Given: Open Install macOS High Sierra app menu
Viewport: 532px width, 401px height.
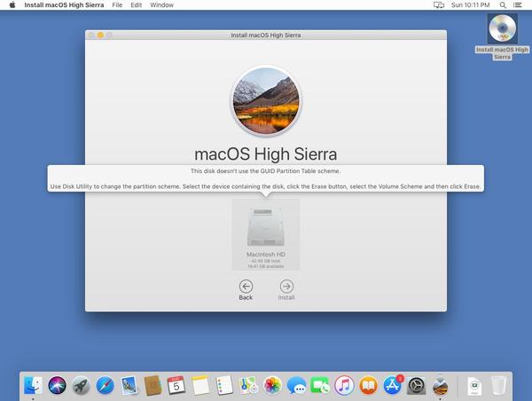Looking at the screenshot, I should [64, 5].
